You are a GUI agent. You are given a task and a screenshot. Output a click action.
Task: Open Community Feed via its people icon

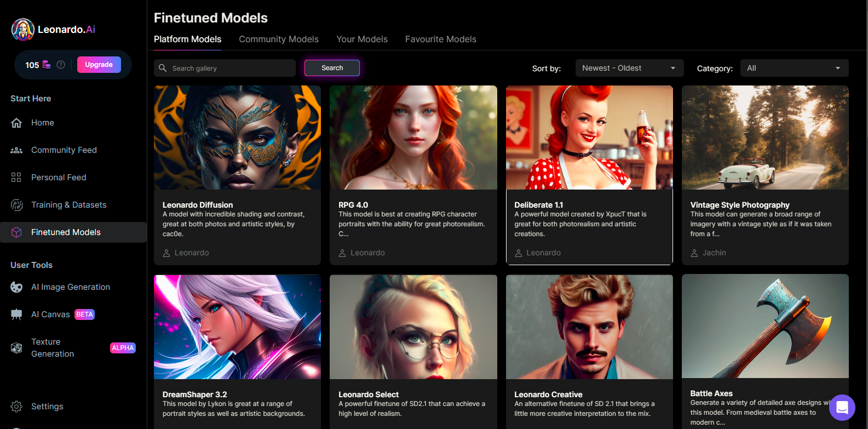point(16,150)
